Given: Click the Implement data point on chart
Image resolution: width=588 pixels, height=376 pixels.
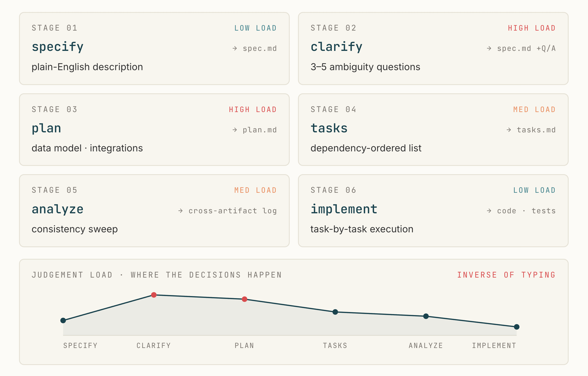Looking at the screenshot, I should pyautogui.click(x=516, y=327).
